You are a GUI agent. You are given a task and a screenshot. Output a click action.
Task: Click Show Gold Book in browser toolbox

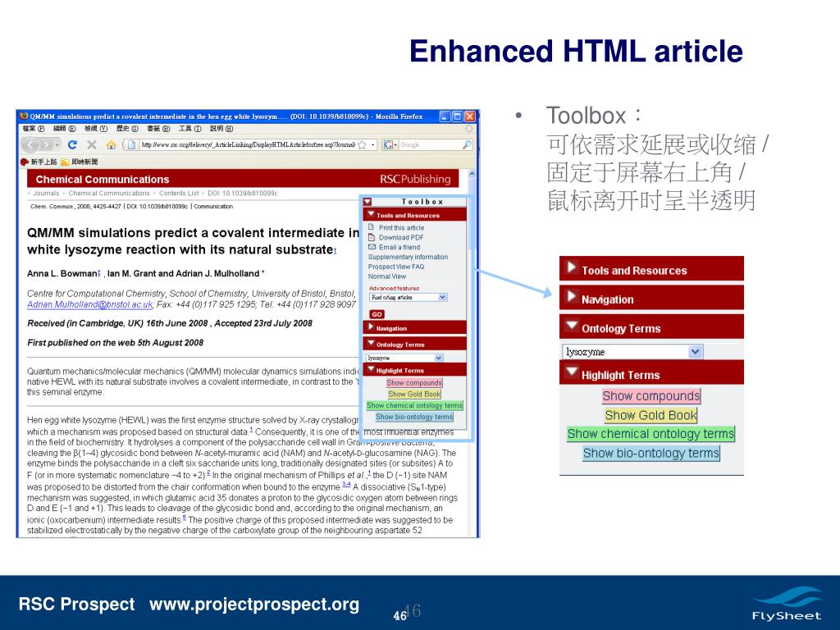click(x=414, y=394)
